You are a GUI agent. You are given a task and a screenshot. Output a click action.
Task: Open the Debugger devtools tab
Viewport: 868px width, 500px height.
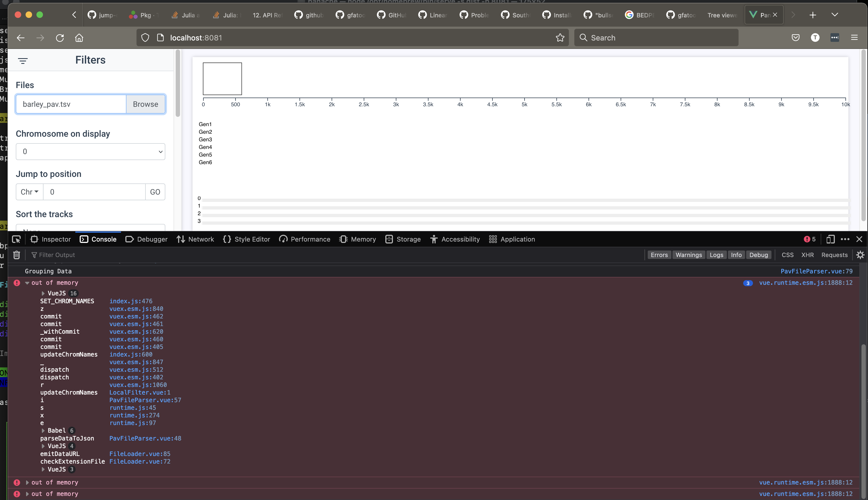(147, 239)
